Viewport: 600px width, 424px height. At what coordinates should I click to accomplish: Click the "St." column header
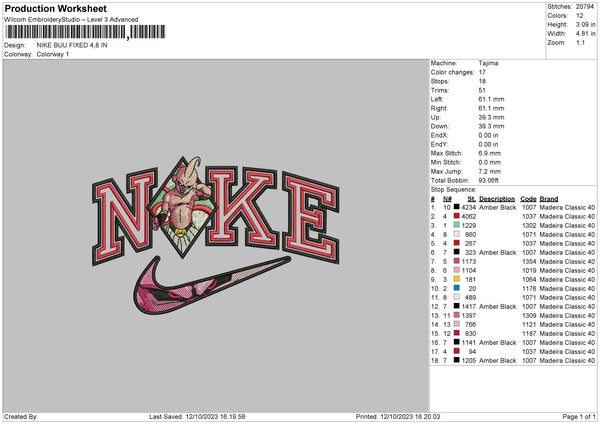471,199
